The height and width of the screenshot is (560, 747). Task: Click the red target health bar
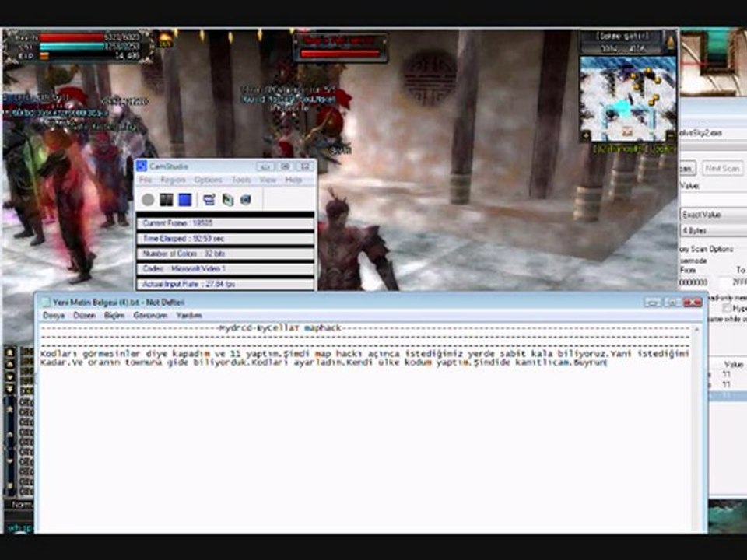click(340, 54)
